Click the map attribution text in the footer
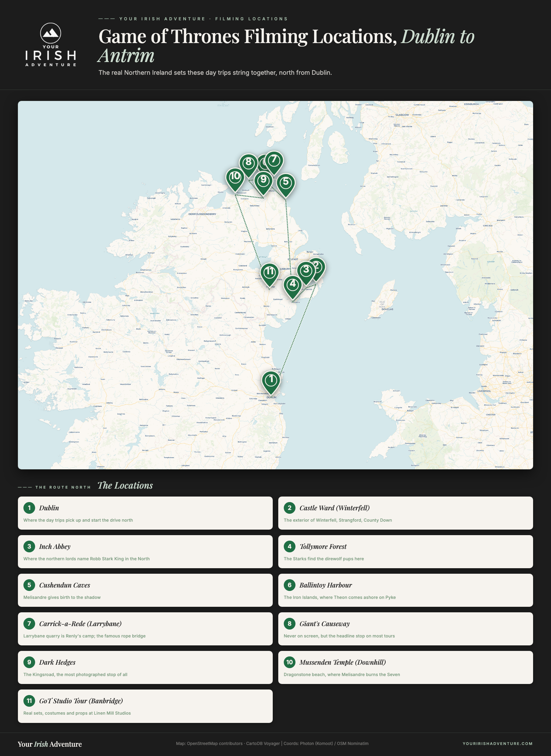 [272, 744]
